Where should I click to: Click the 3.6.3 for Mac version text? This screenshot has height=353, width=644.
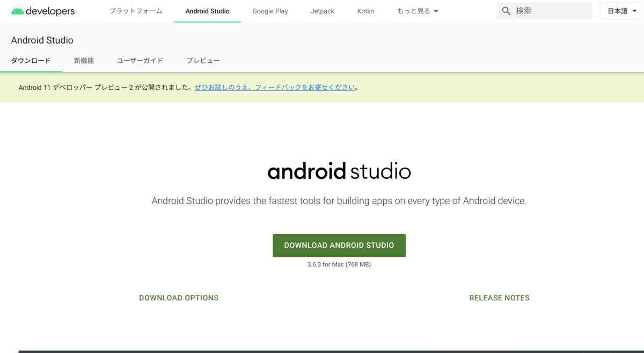pos(339,264)
